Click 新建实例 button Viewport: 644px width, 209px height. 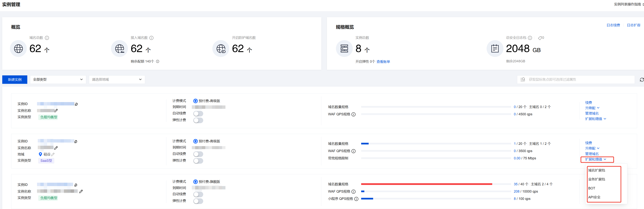(x=15, y=80)
